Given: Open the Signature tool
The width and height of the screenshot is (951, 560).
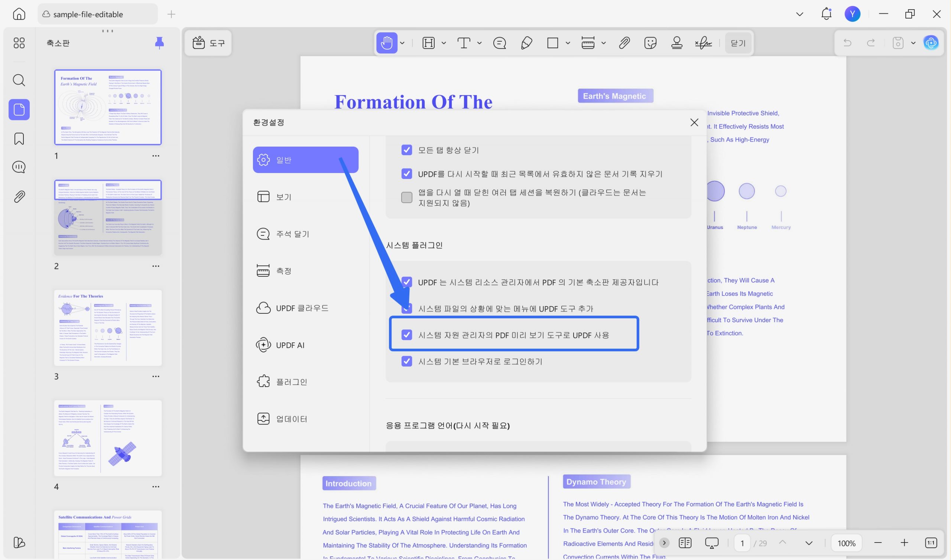Looking at the screenshot, I should [704, 43].
